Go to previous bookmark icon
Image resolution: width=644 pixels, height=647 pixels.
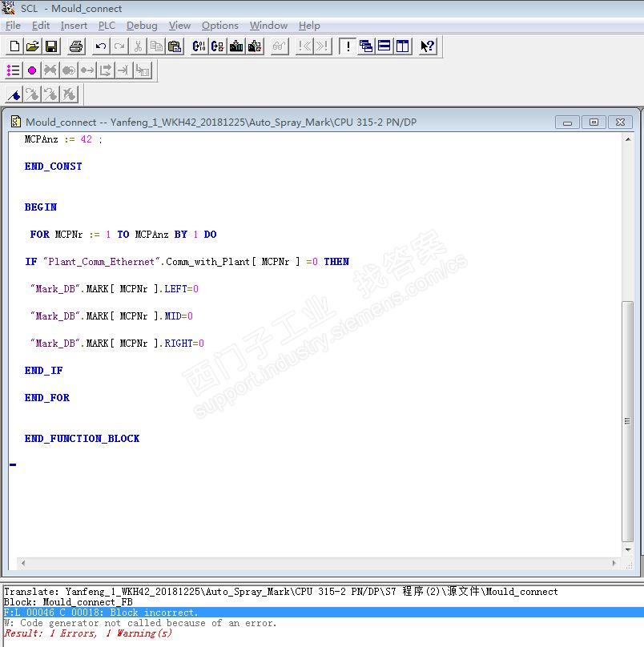click(x=50, y=95)
